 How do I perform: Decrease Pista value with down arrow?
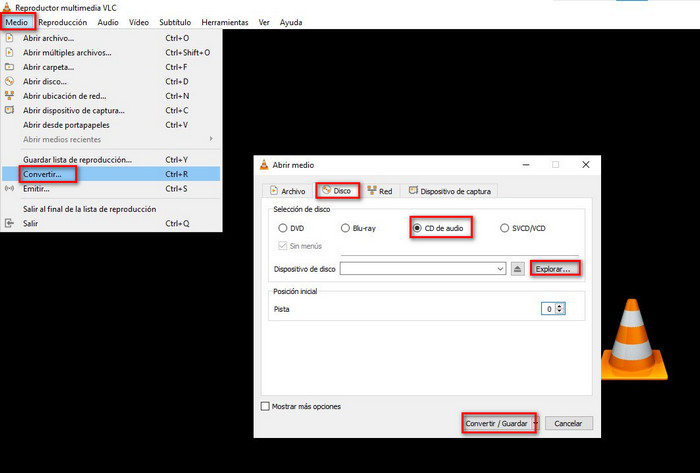[560, 311]
